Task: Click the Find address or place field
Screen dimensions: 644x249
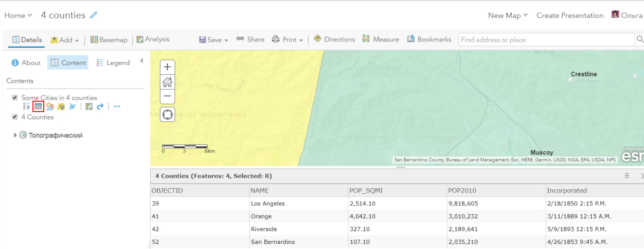Action: pos(546,40)
